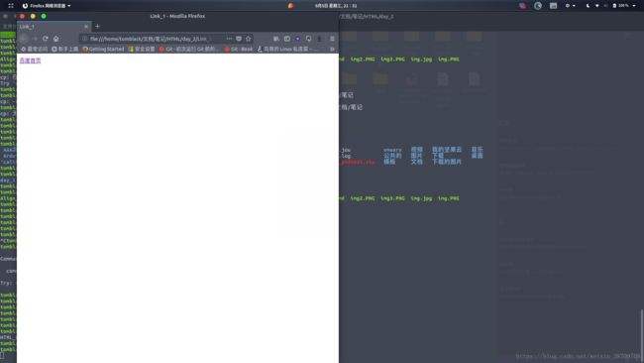644x363 pixels.
Task: Click the round clock-style tray icon
Action: (538, 6)
